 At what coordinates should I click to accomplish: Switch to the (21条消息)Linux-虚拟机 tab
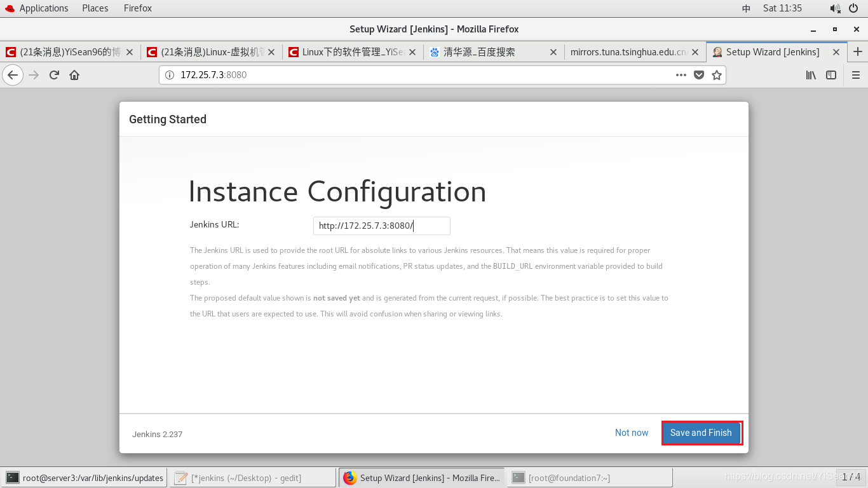(x=212, y=52)
